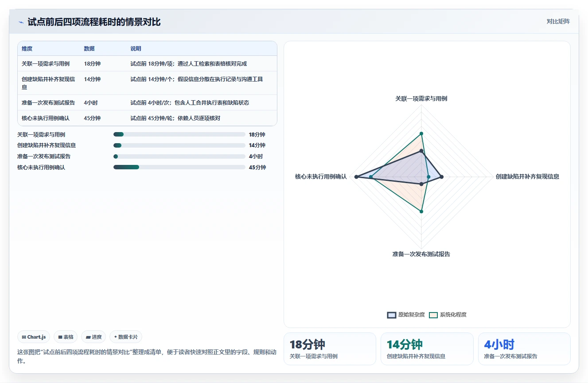This screenshot has height=383, width=588.
Task: Click description 试点前 18分钟/项；通过人工检索和表格核对完成
Action: point(188,64)
